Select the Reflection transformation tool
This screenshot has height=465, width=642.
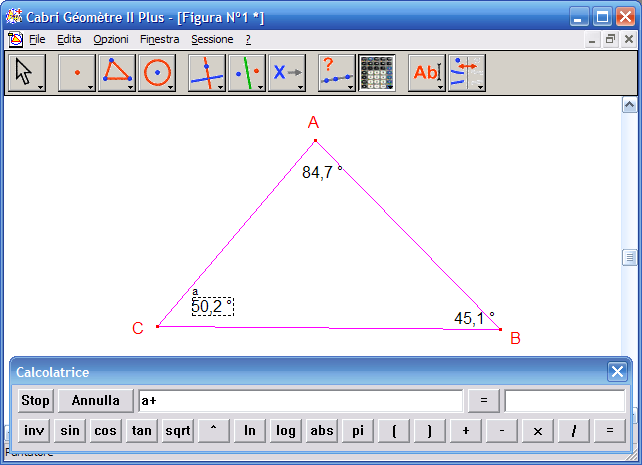(x=247, y=73)
